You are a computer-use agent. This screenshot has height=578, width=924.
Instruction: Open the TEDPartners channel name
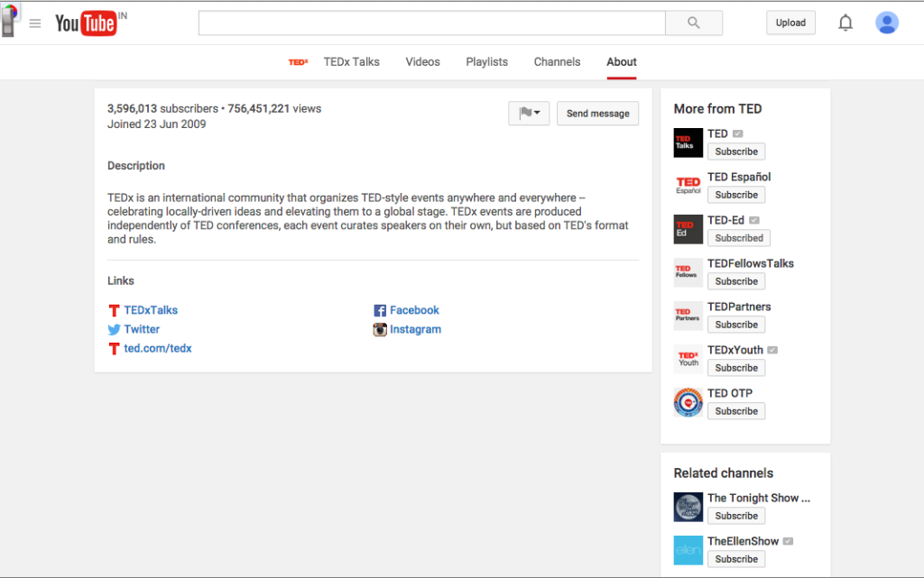pyautogui.click(x=739, y=307)
